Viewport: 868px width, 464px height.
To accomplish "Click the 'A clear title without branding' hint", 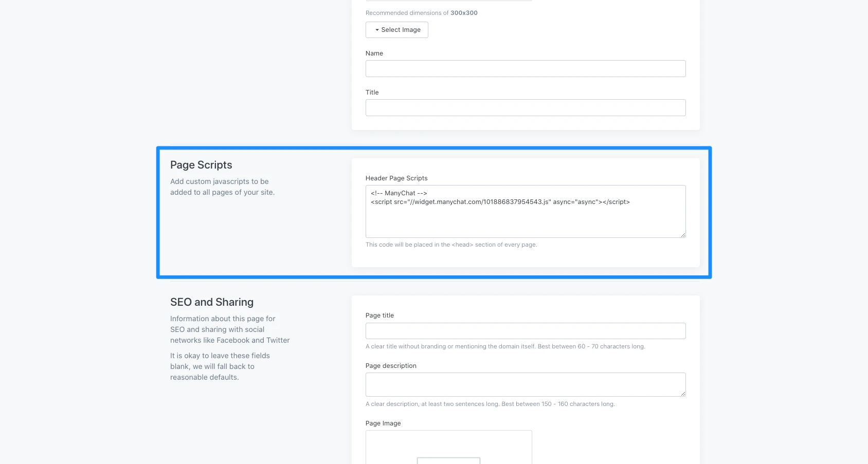I will coord(505,346).
